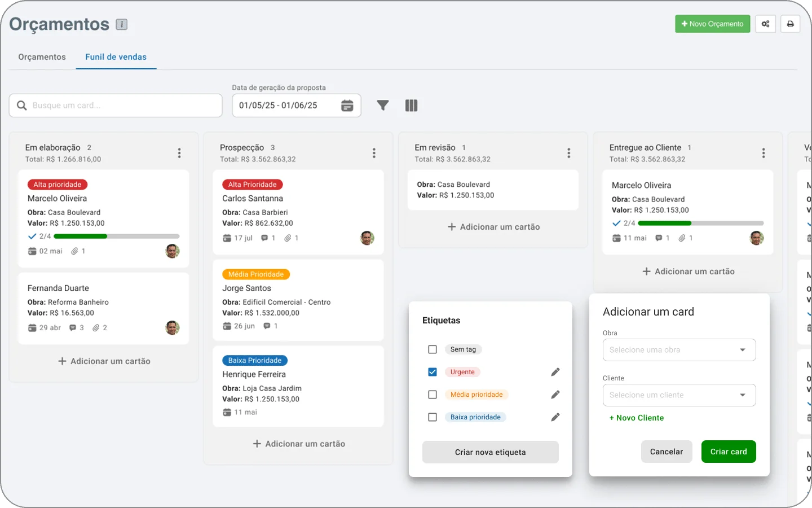
Task: Show the info icon beside Orçamentos title
Action: click(x=122, y=24)
